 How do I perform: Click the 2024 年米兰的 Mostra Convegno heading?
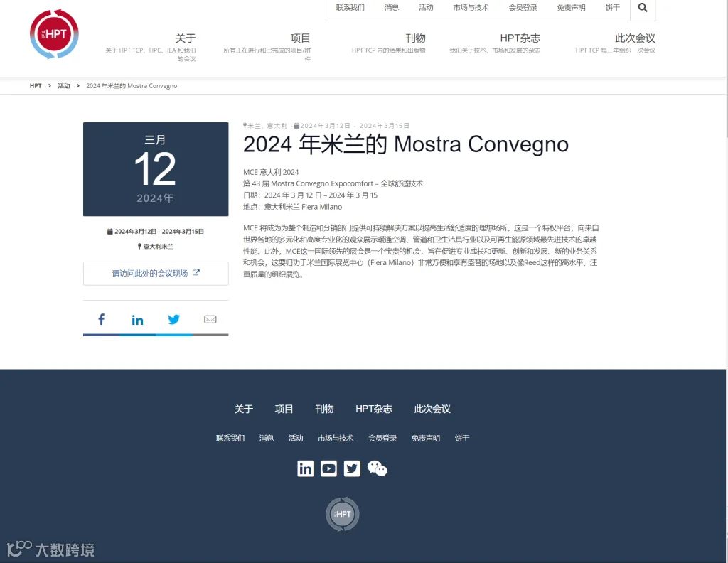[x=406, y=144]
